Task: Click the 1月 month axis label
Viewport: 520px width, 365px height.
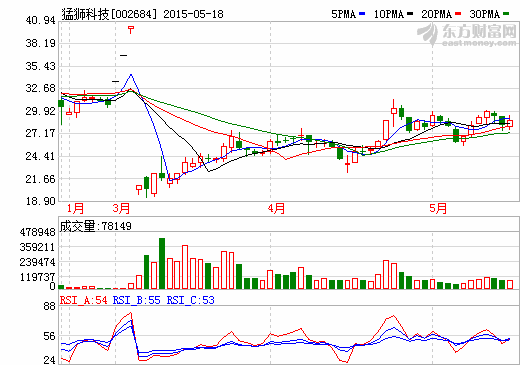Action: [75, 209]
